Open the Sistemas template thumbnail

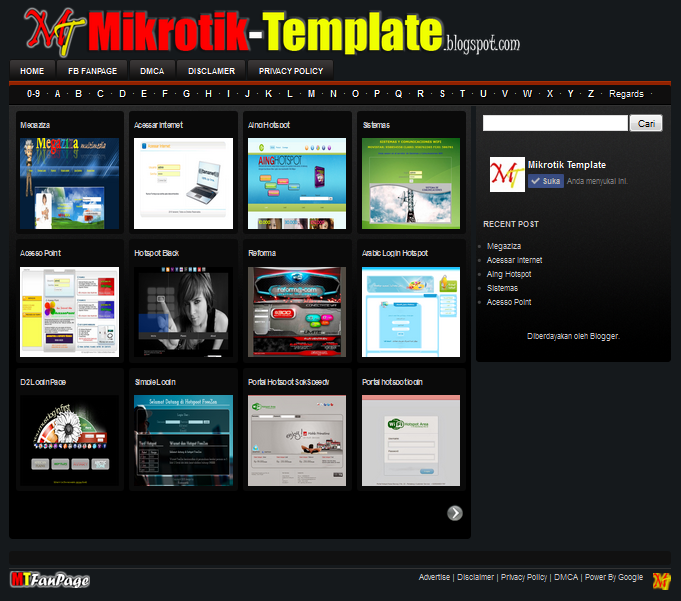coord(411,183)
